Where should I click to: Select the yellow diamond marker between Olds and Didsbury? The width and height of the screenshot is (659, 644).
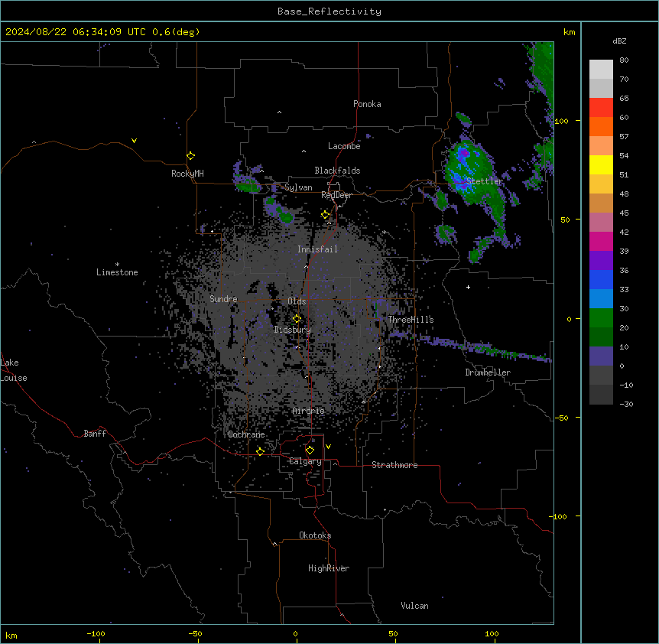pyautogui.click(x=297, y=319)
